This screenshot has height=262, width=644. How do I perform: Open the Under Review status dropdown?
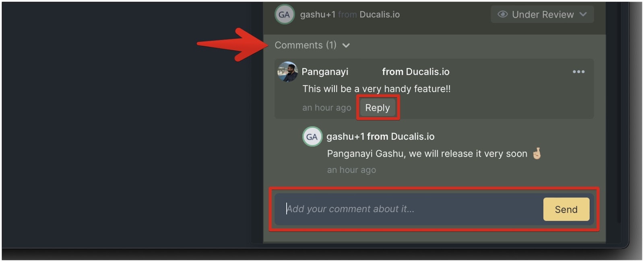(542, 14)
